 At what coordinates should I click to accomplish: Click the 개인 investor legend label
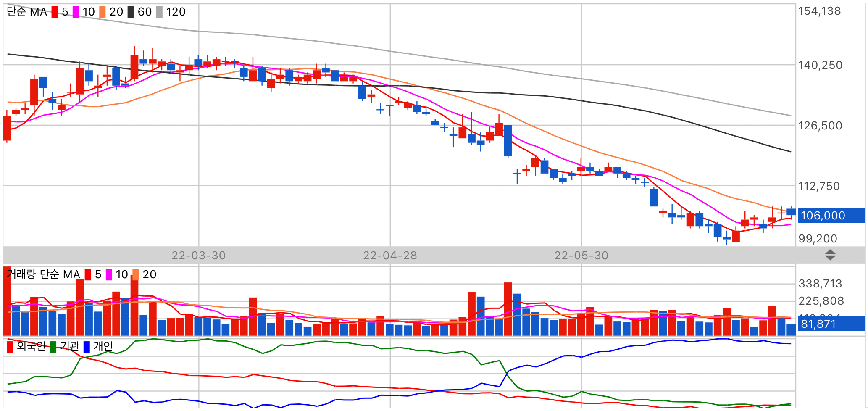103,346
